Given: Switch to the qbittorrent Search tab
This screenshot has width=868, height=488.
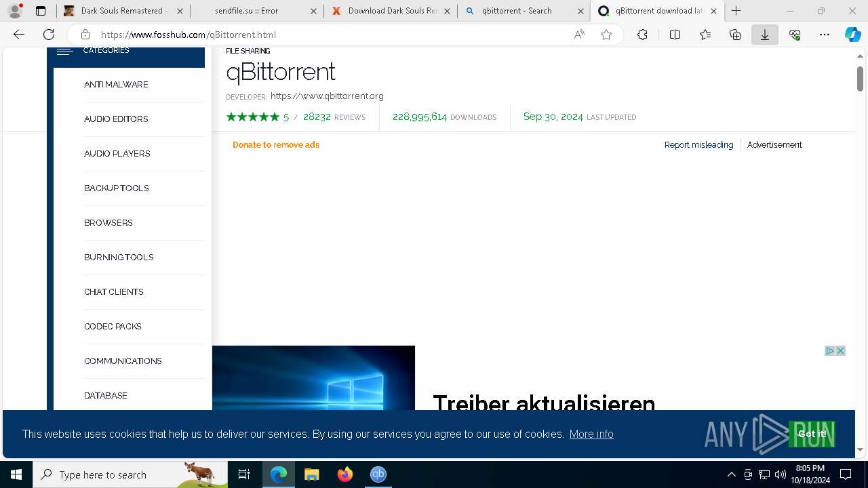Looking at the screenshot, I should tap(523, 11).
